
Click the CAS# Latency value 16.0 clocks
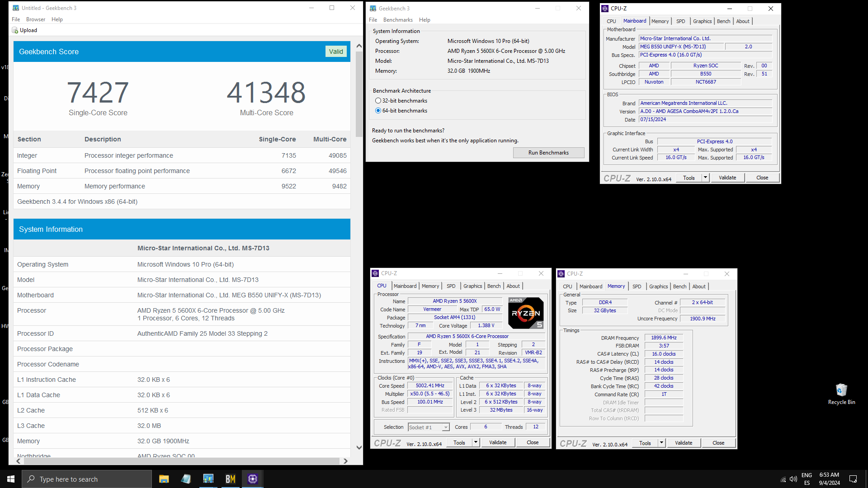[664, 354]
